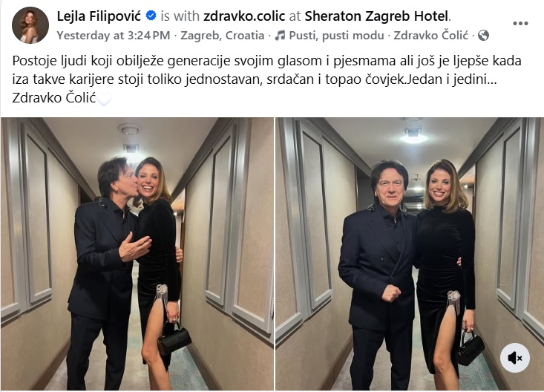Click the ceiling light in the right photo
The width and height of the screenshot is (544, 392).
point(413,137)
